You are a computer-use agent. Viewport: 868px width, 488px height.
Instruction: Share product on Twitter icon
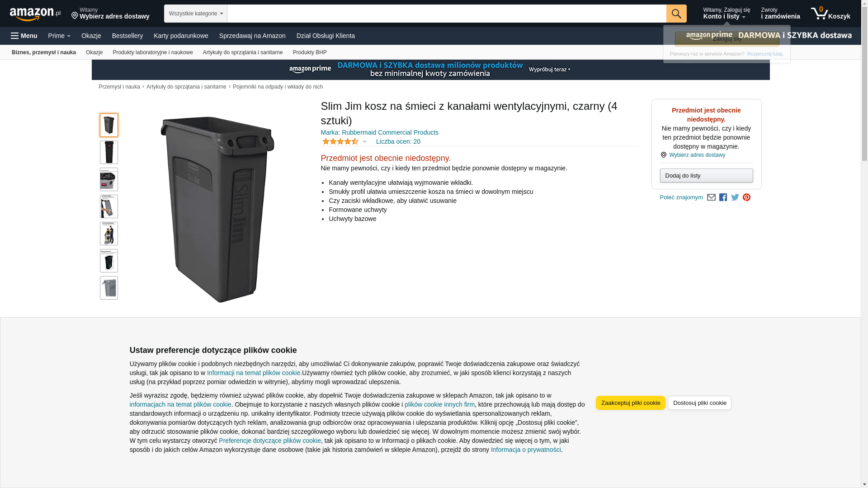(735, 197)
